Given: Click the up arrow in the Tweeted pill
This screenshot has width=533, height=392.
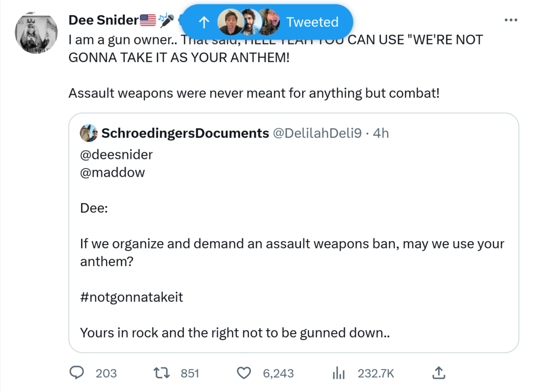Looking at the screenshot, I should point(205,22).
